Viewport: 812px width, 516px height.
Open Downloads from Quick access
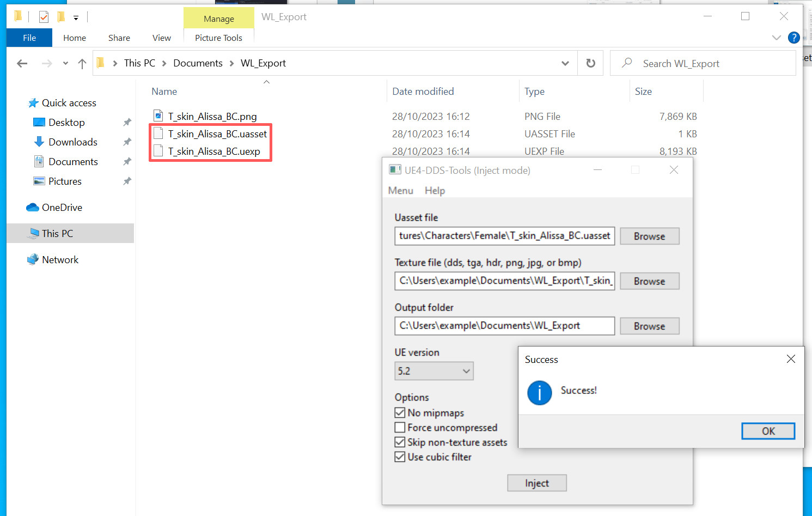(x=72, y=142)
